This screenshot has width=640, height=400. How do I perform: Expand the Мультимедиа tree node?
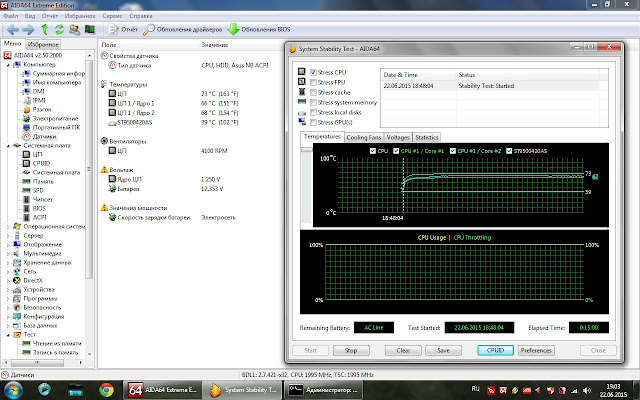tap(8, 253)
